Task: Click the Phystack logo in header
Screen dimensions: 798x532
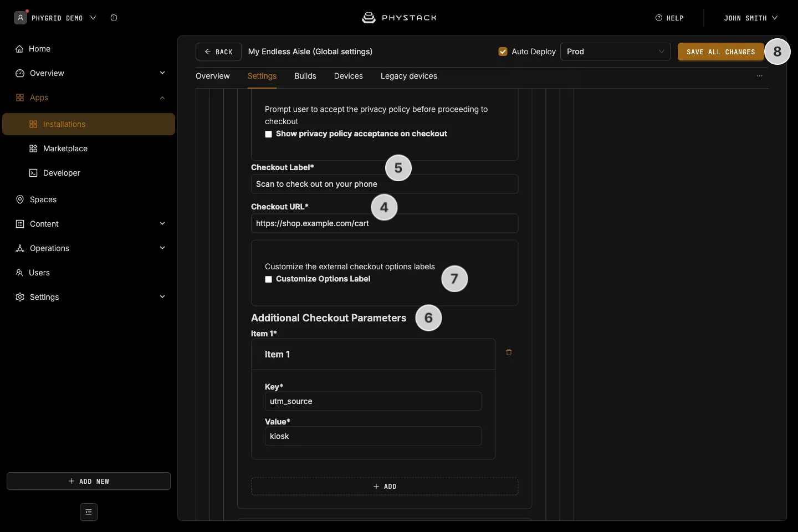Action: coord(399,18)
